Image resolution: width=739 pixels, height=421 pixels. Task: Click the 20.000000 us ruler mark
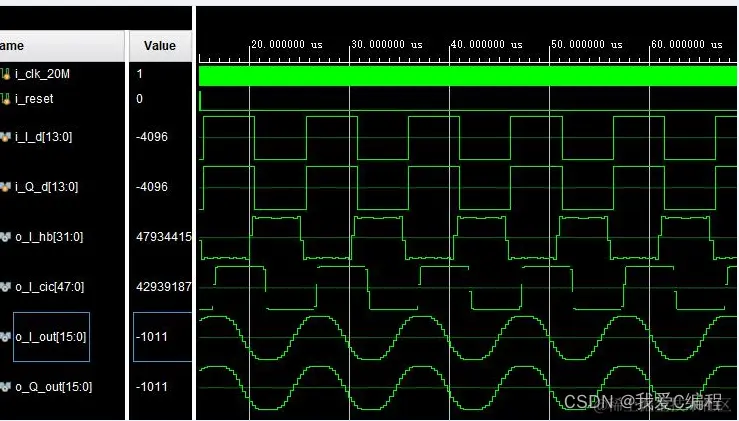(287, 45)
